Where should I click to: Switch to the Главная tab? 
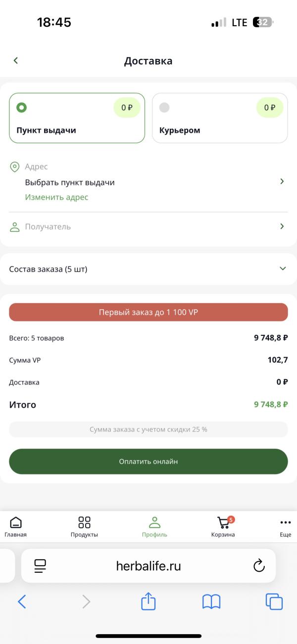click(16, 526)
